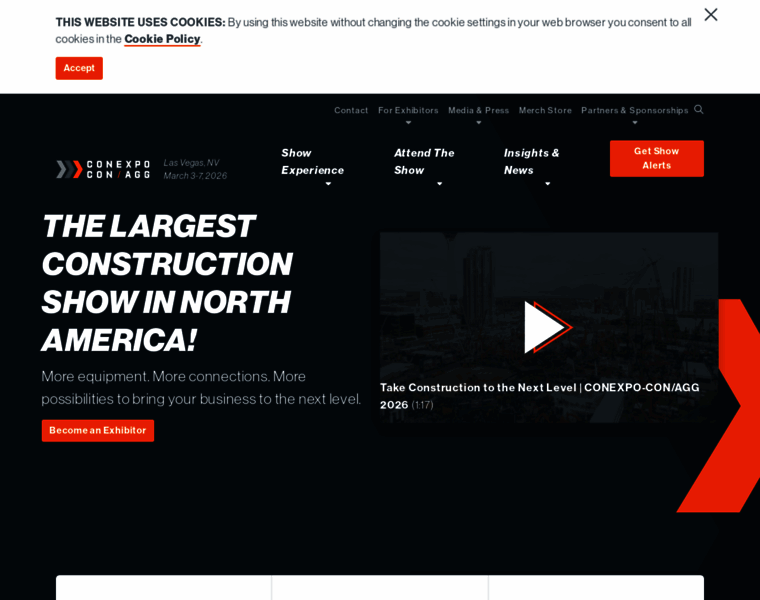The width and height of the screenshot is (760, 600).
Task: Click the Las Vegas, NV date text
Action: (195, 169)
